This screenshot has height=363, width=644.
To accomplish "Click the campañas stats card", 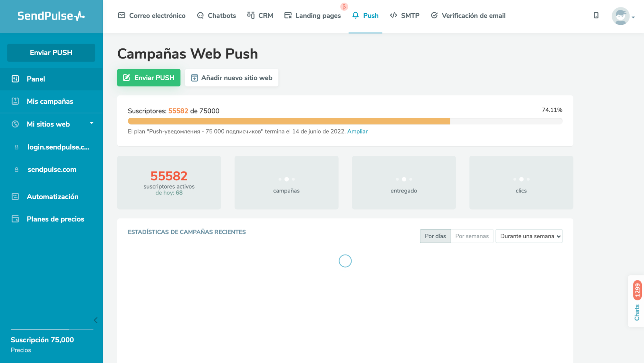I will pos(286,182).
